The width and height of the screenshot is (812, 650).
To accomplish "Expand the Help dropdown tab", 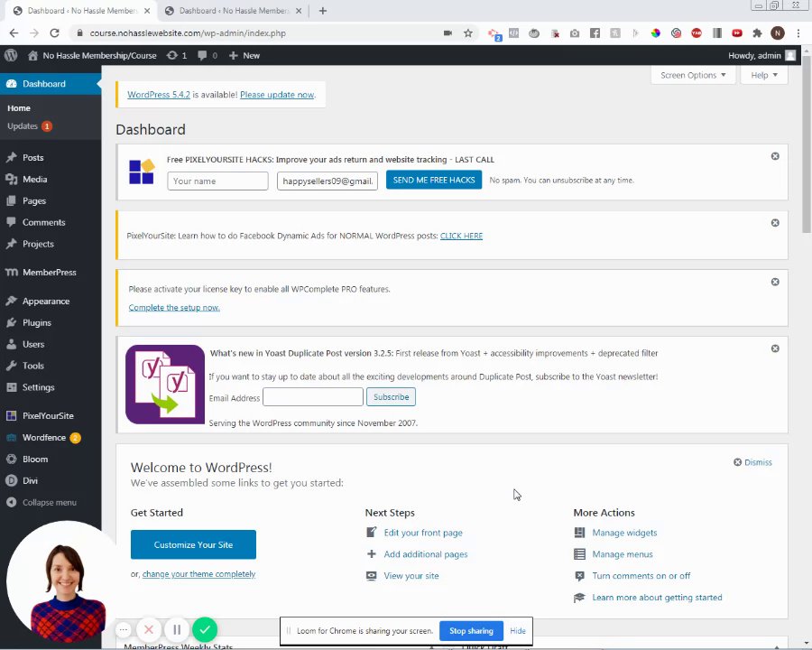I will tap(764, 75).
